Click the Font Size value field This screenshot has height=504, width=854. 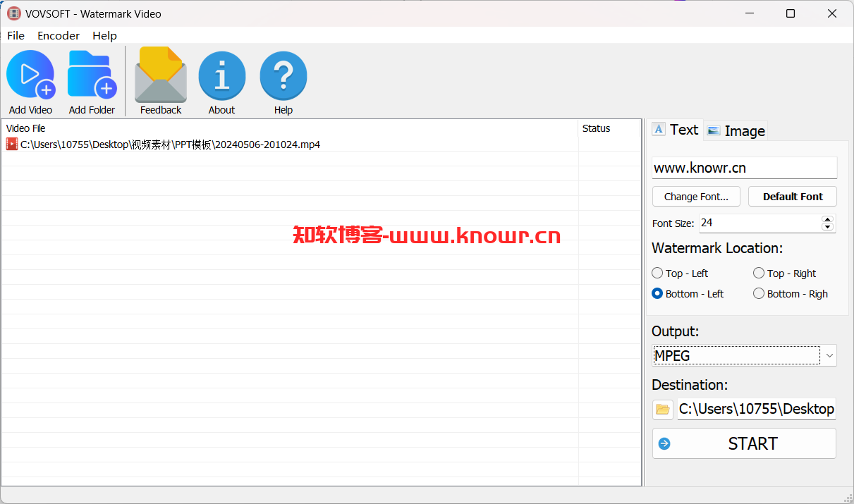(760, 223)
